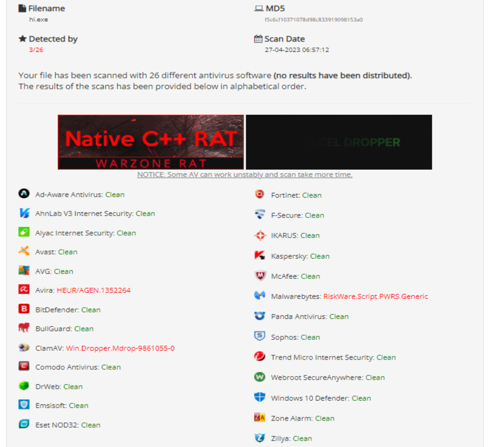Click the BullGuard logo icon
The height and width of the screenshot is (447, 504).
(x=24, y=328)
